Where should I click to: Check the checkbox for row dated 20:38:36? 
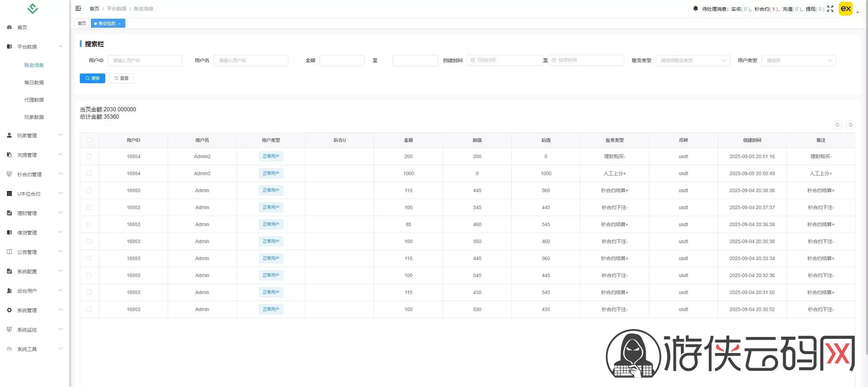click(x=89, y=190)
